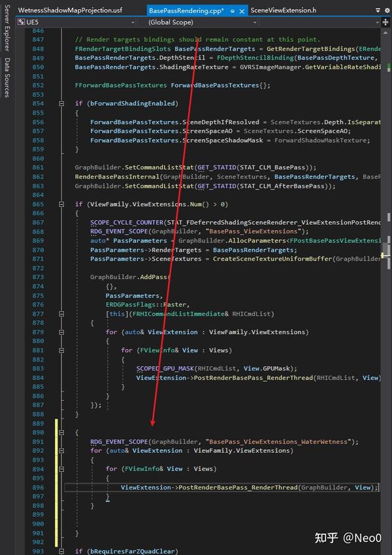Viewport: 392px width, 555px height.
Task: Click the split editor window icon
Action: click(385, 22)
